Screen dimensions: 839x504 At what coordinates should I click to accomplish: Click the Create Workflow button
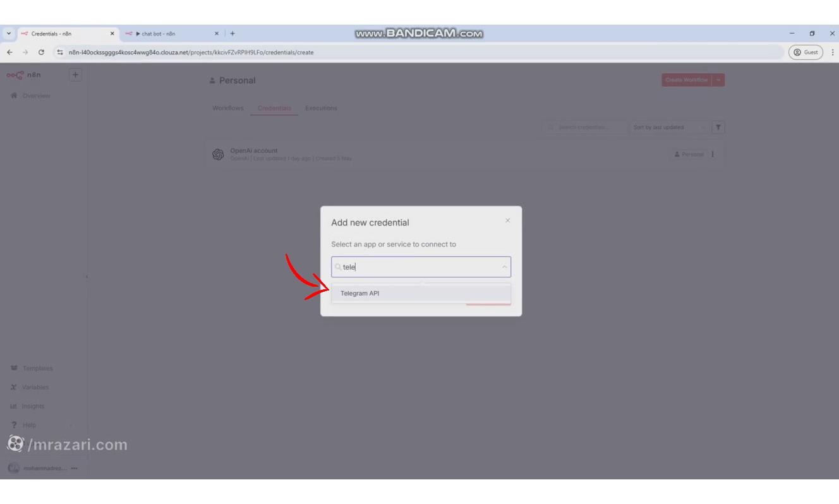pyautogui.click(x=687, y=80)
